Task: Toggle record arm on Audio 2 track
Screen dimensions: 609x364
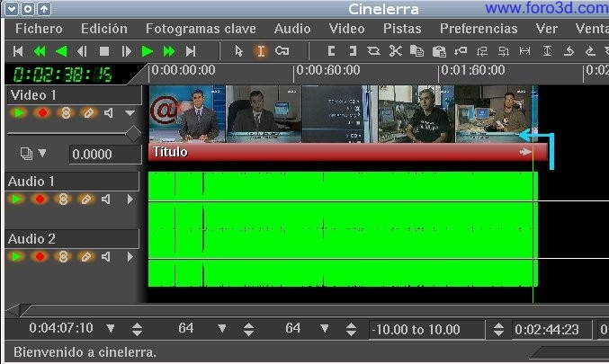Action: click(x=40, y=256)
